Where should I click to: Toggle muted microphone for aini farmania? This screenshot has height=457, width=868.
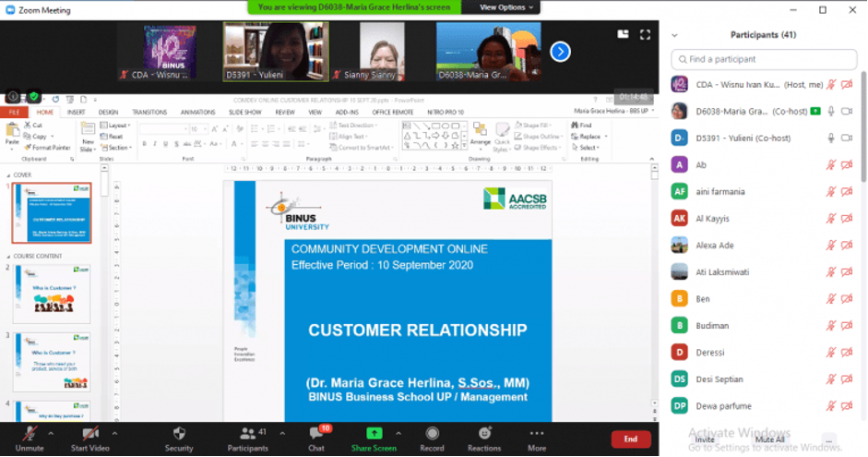click(831, 192)
